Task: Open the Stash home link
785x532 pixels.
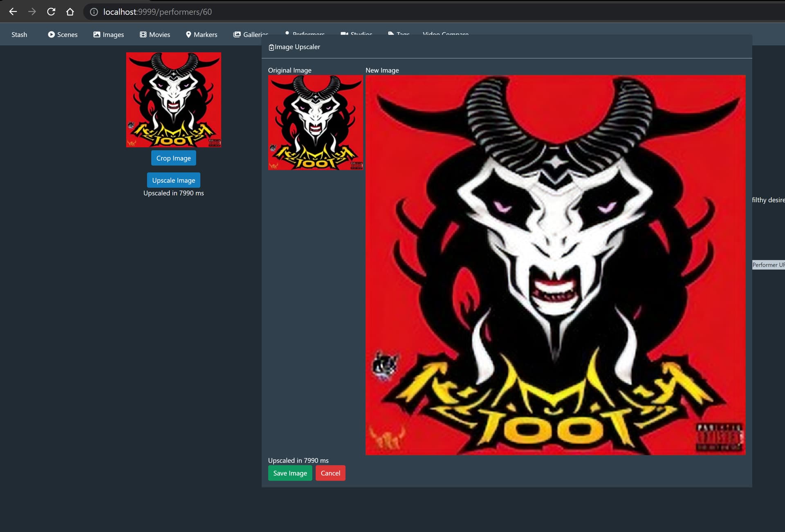Action: point(19,34)
